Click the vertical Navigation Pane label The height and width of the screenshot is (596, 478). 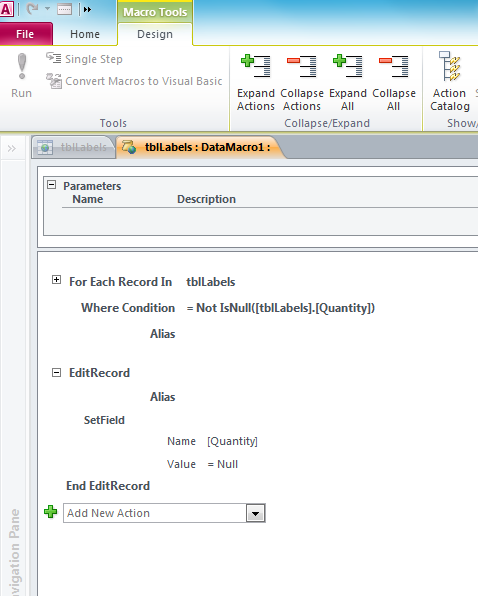coord(14,552)
